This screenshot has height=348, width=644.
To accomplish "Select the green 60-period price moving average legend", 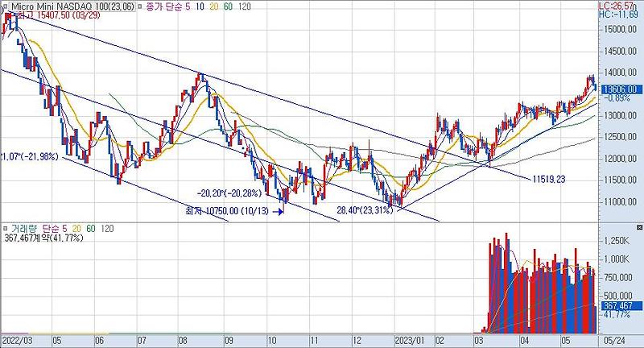I will 228,6.
